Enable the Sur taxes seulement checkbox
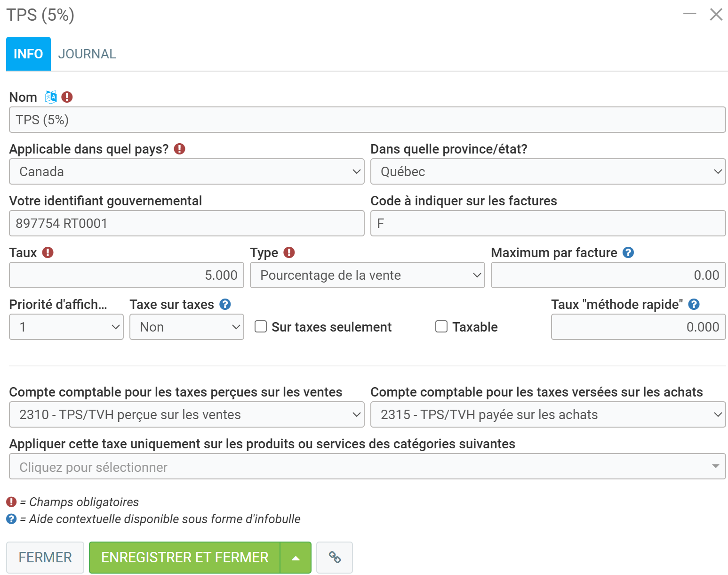Image resolution: width=728 pixels, height=575 pixels. 261,327
